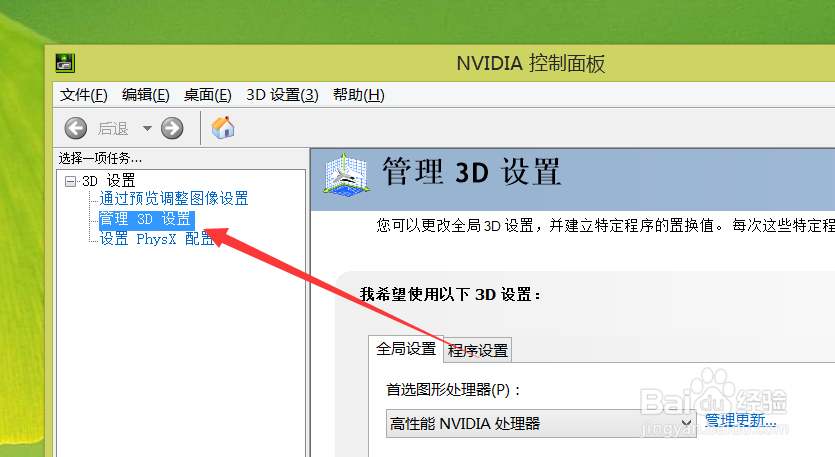Click the 首选图形处理器(P) label
Screen dimensions: 835x457
click(453, 390)
